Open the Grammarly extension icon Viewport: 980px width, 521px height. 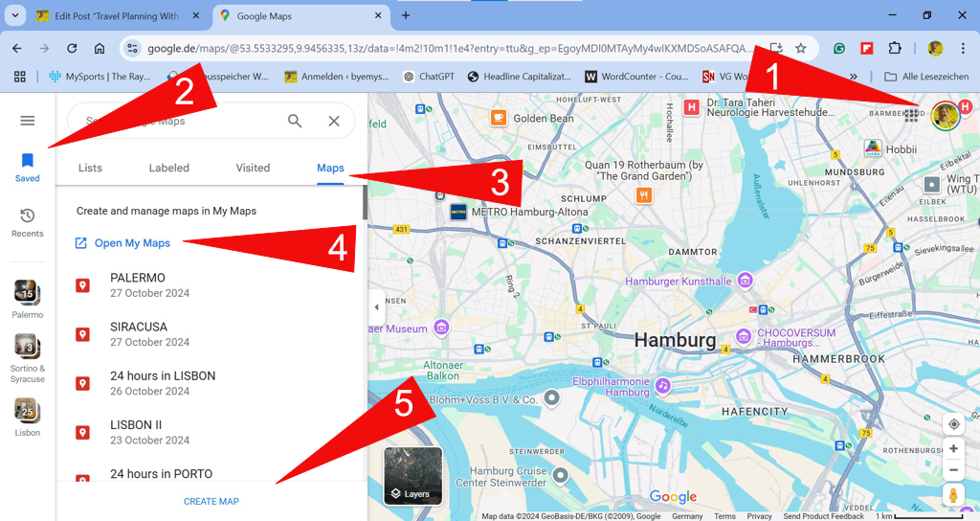[x=838, y=48]
